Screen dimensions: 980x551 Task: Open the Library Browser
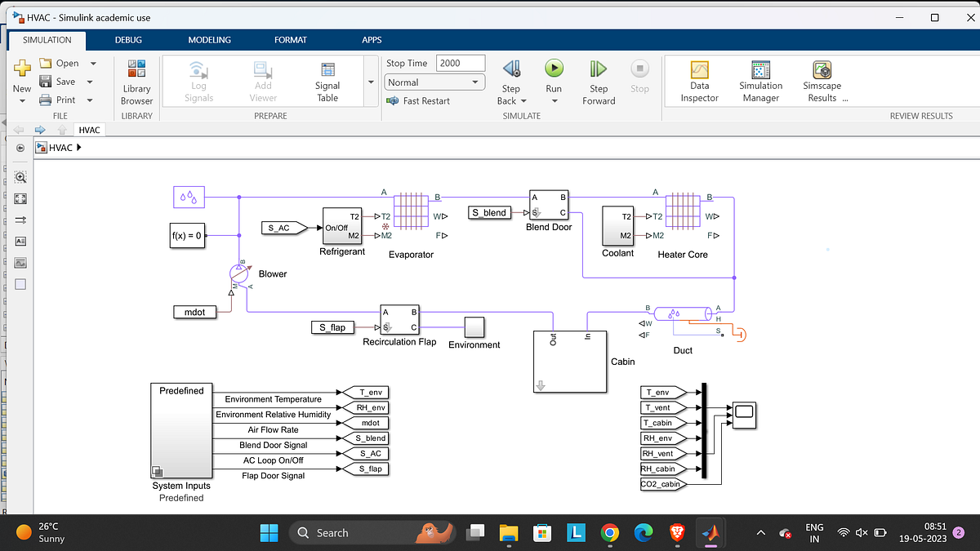[136, 80]
